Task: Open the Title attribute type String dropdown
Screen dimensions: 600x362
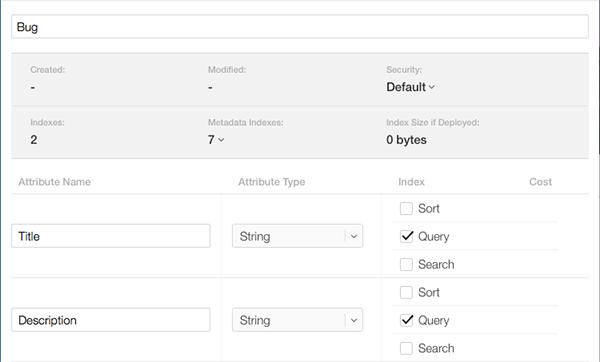Action: tap(297, 236)
